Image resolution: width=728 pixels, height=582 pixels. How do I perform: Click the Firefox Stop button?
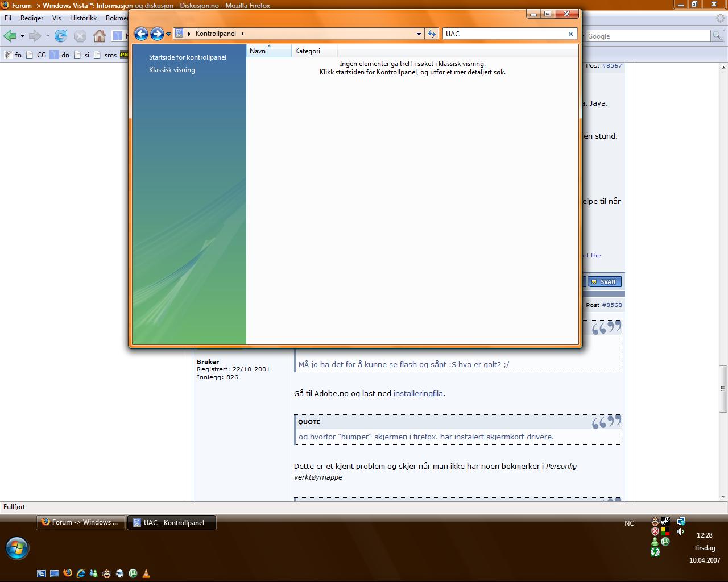click(x=80, y=36)
